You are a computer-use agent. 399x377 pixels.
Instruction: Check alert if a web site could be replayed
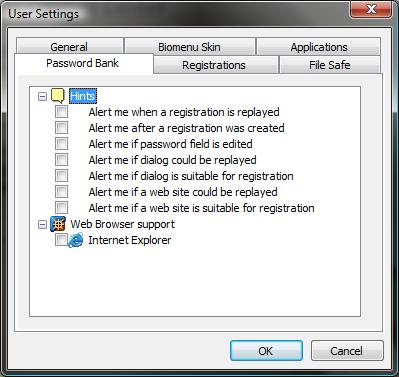(x=62, y=192)
